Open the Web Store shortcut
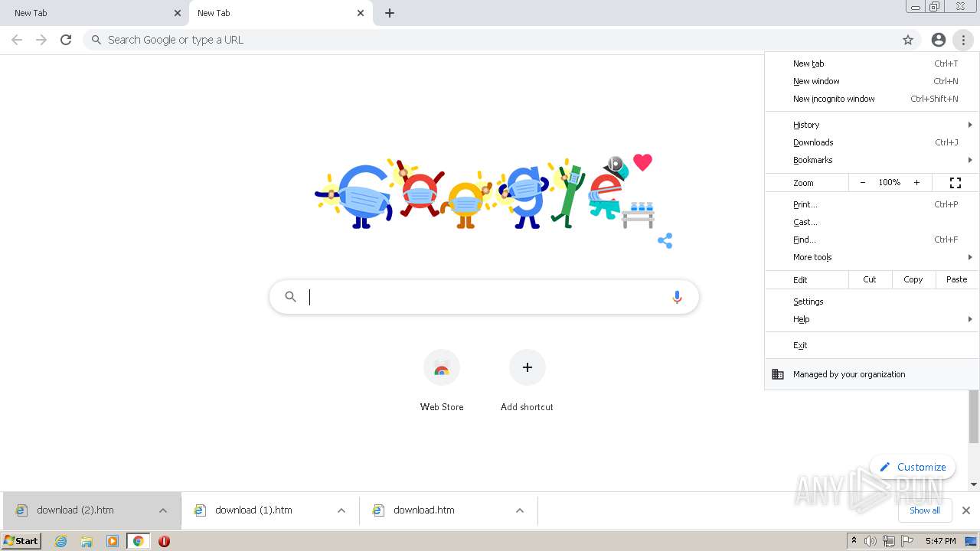 442,381
